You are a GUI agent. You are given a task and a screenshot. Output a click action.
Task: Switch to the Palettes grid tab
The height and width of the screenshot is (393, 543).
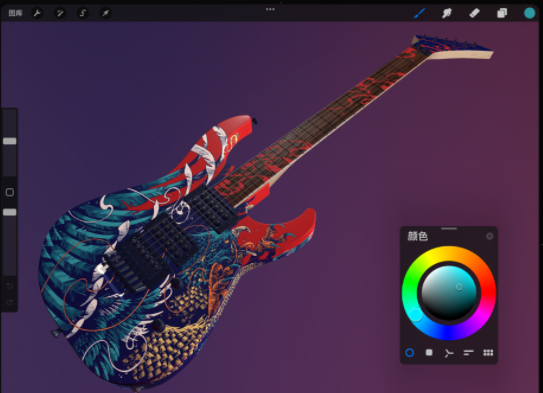(488, 352)
